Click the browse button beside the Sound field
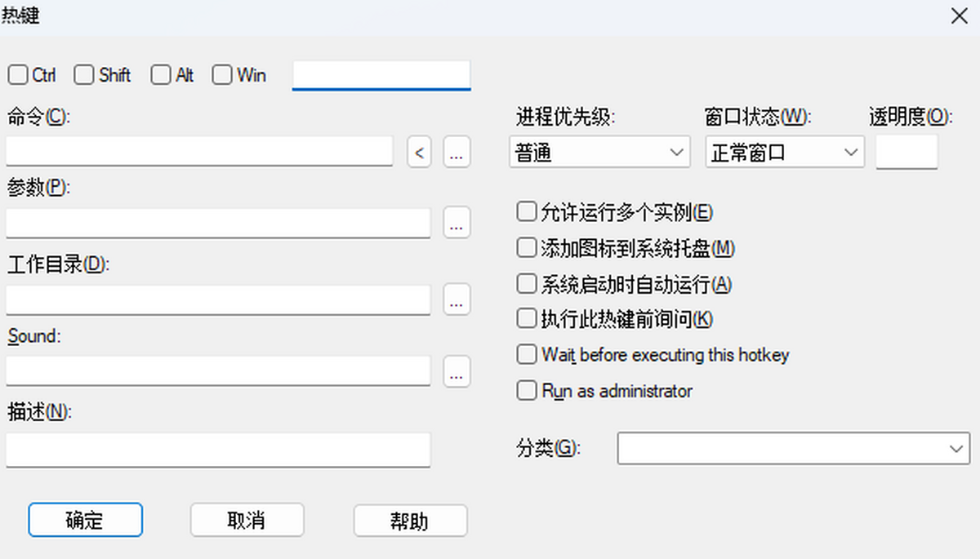The height and width of the screenshot is (559, 980). tap(457, 371)
